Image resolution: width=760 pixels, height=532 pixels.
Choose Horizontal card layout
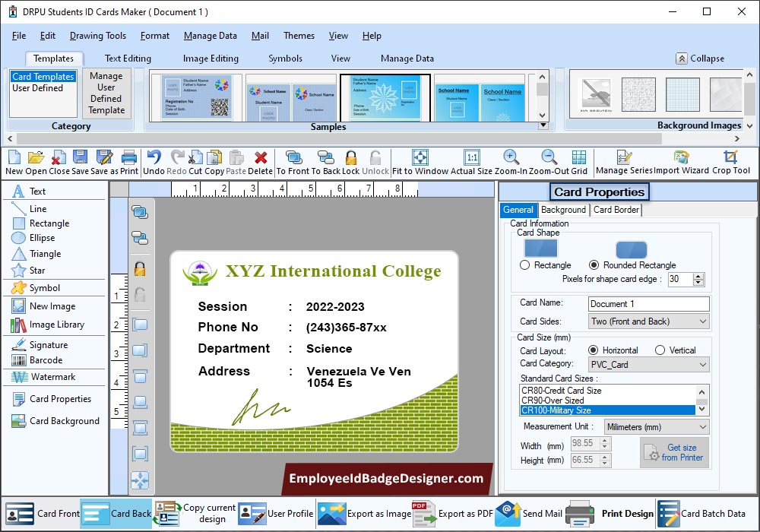click(593, 350)
